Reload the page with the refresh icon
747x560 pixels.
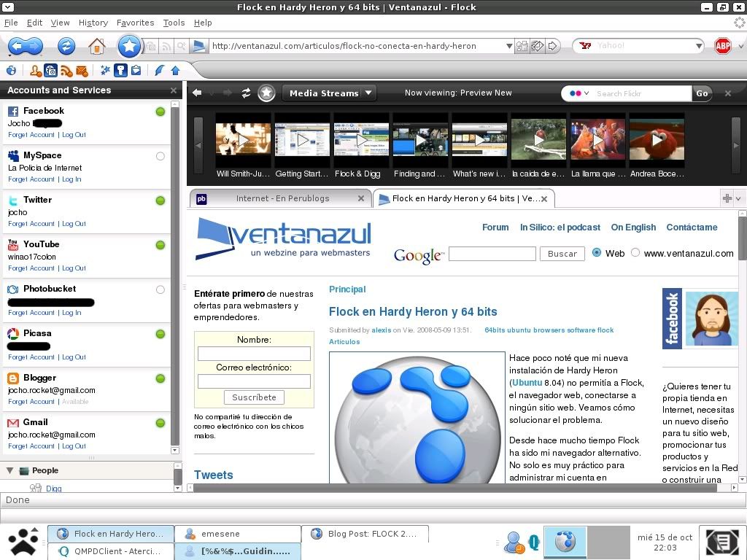click(66, 46)
